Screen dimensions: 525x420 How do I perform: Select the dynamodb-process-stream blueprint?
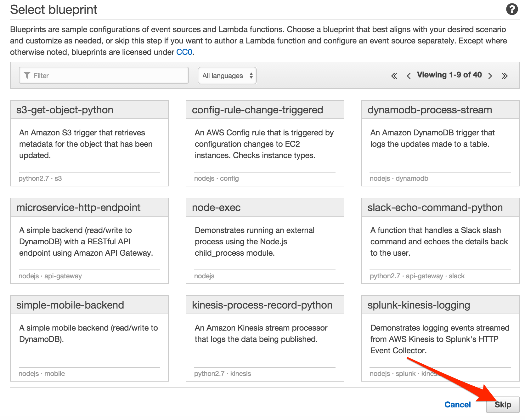pos(440,143)
